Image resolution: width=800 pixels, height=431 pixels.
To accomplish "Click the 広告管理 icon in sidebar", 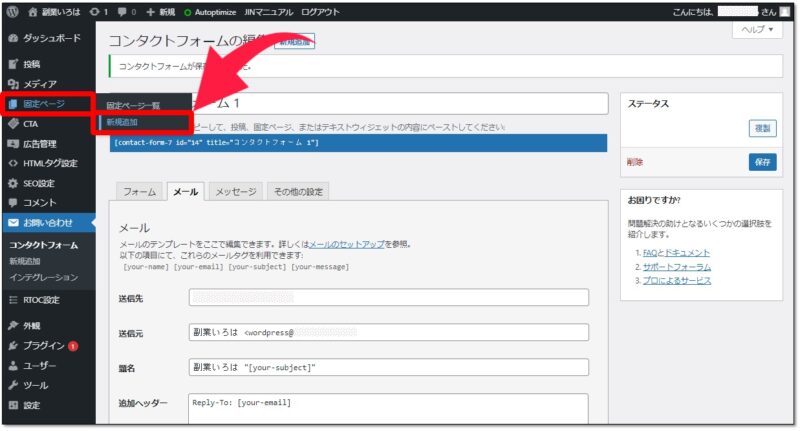I will (x=13, y=144).
